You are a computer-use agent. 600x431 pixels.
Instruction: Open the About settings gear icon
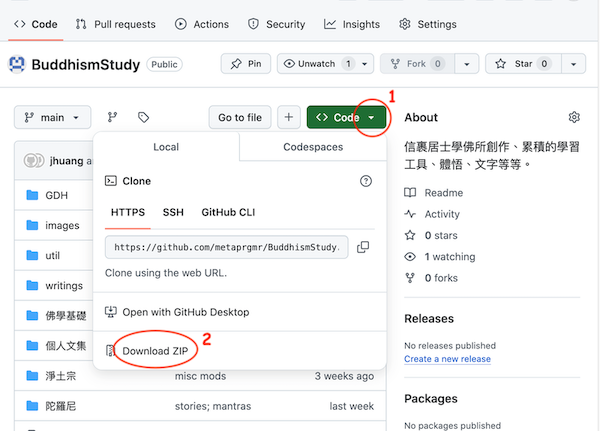coord(574,117)
